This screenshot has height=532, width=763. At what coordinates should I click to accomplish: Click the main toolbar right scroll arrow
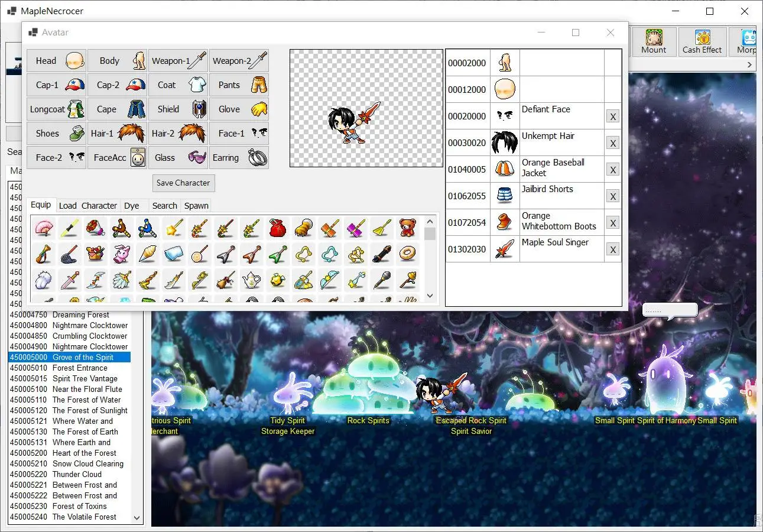[x=749, y=64]
